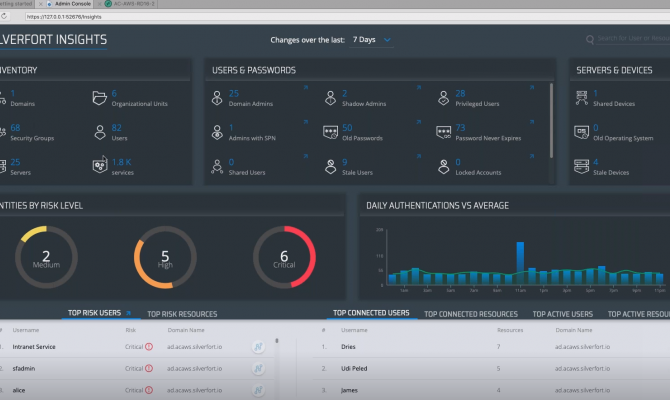
Task: Click the graph icon for sfadmin
Action: (x=258, y=368)
